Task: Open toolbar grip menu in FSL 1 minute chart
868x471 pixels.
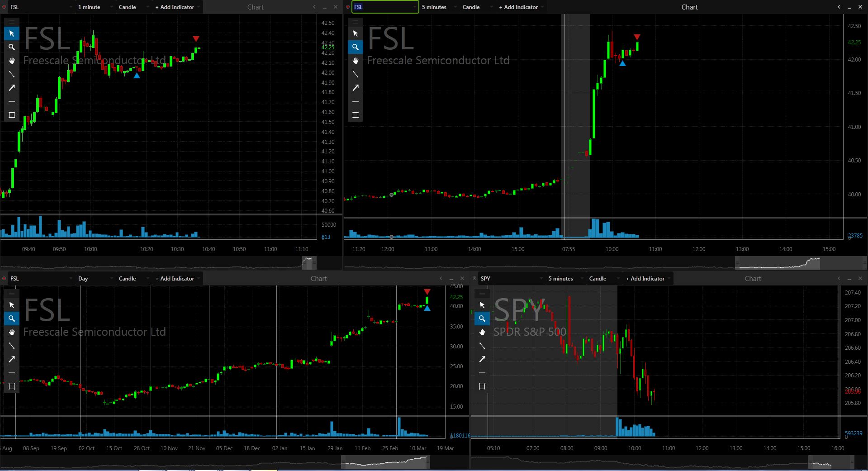Action: [x=12, y=22]
